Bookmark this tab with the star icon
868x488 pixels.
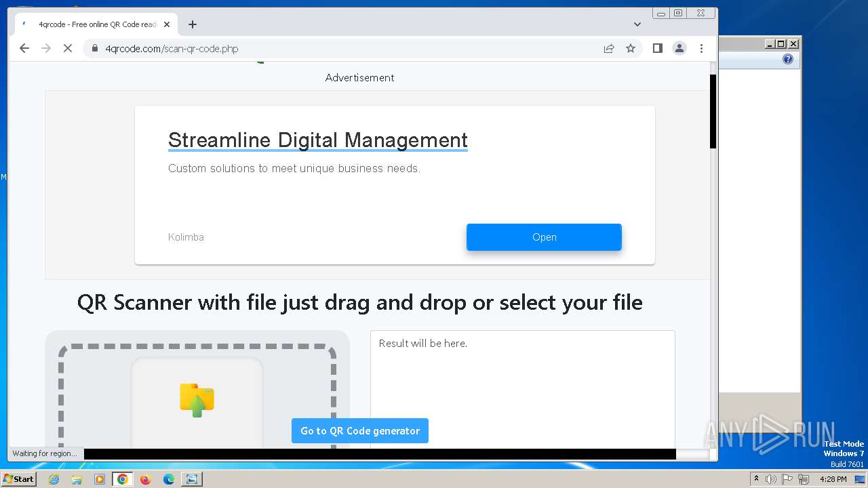[631, 48]
